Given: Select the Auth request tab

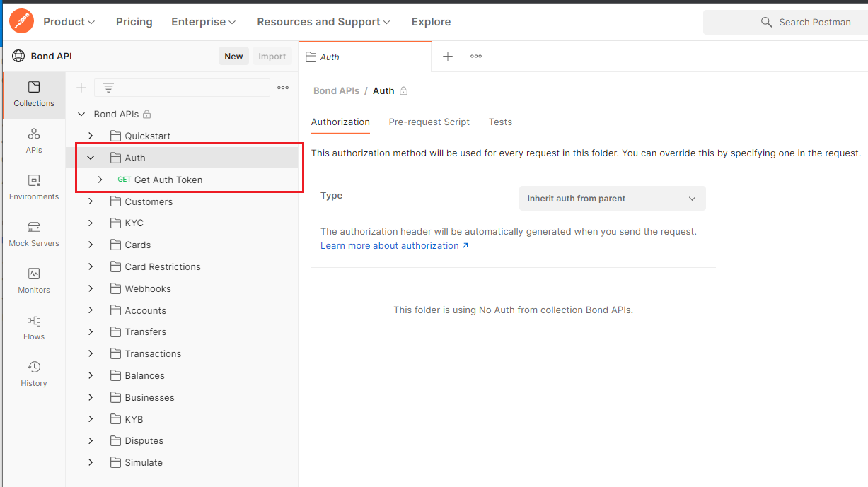Looking at the screenshot, I should tap(365, 57).
